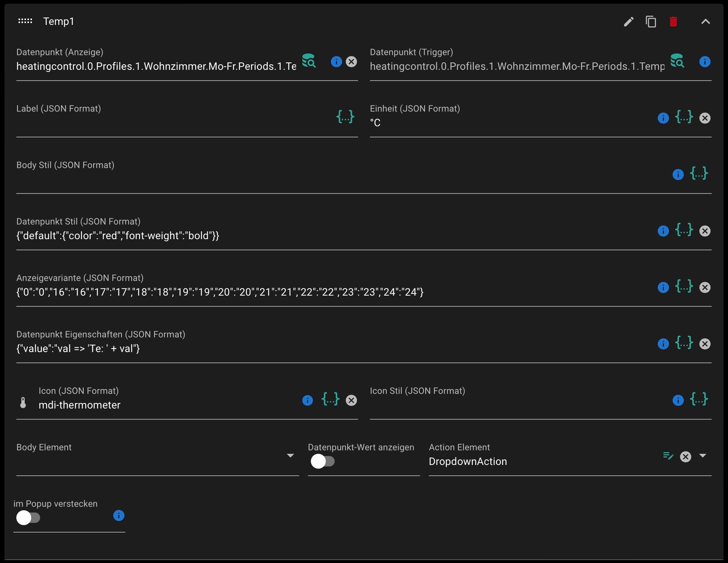Viewport: 728px width, 563px height.
Task: Open object browser for Datenpunkt (Trigger)
Action: tap(677, 61)
